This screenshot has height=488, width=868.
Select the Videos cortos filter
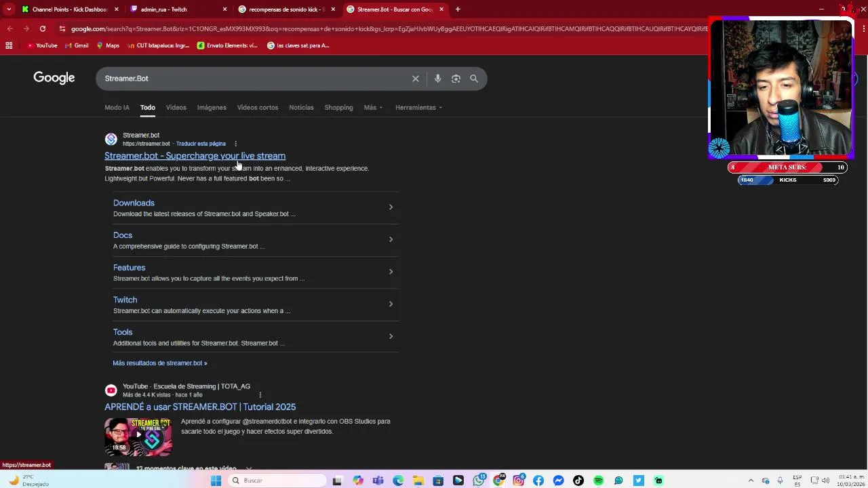258,108
